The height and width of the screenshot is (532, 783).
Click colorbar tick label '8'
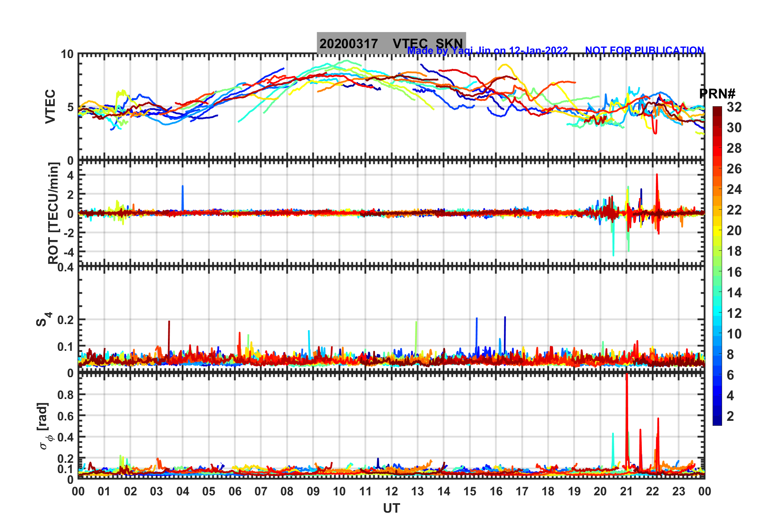tap(730, 355)
